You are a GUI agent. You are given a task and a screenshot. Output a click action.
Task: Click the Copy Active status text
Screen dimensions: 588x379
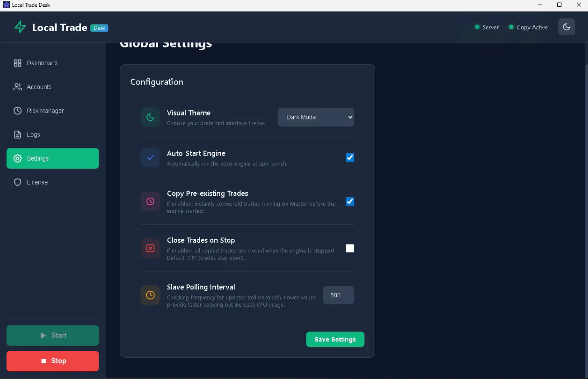(532, 28)
